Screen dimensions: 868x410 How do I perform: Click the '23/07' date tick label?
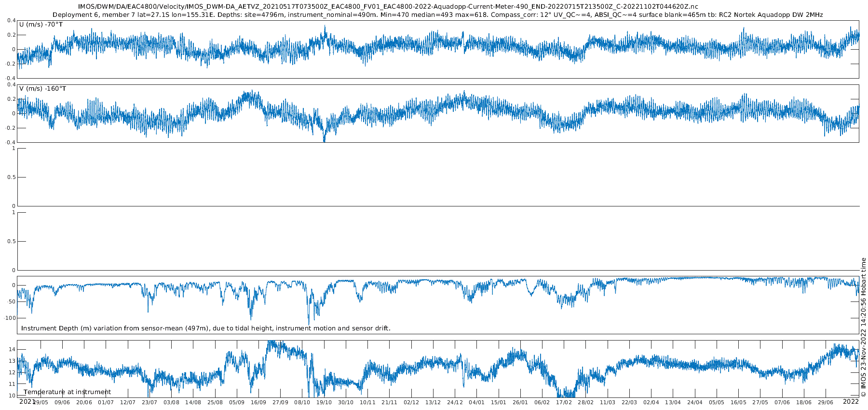click(x=149, y=402)
